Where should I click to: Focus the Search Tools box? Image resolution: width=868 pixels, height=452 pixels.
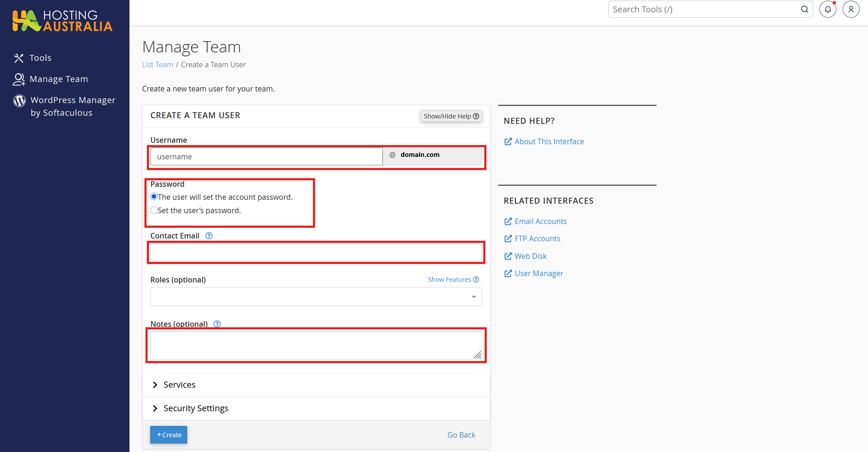710,9
